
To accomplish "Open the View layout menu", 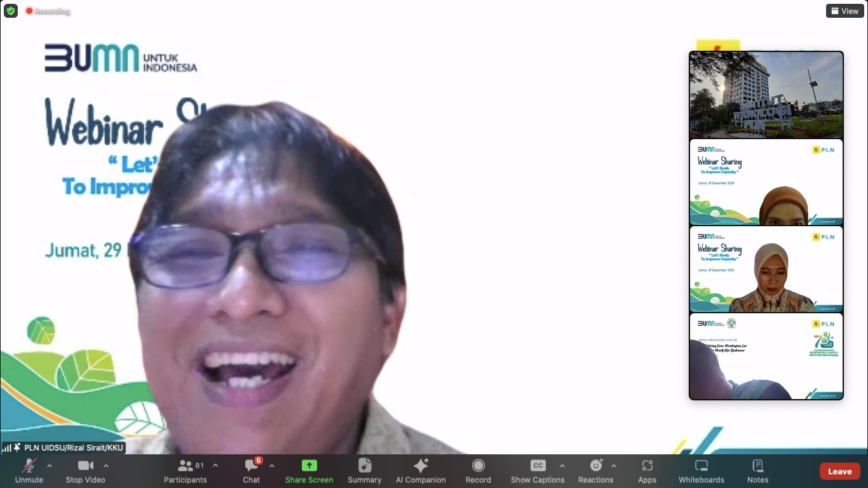I will click(844, 11).
